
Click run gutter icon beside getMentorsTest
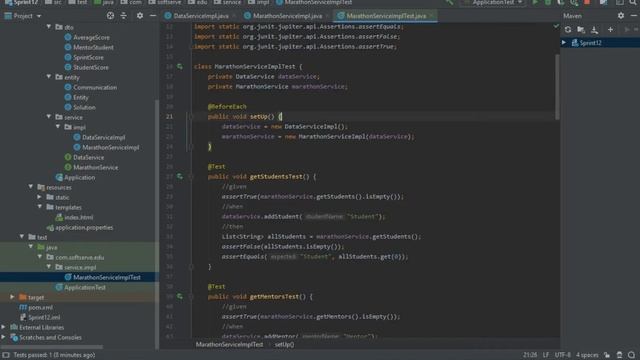coord(180,296)
